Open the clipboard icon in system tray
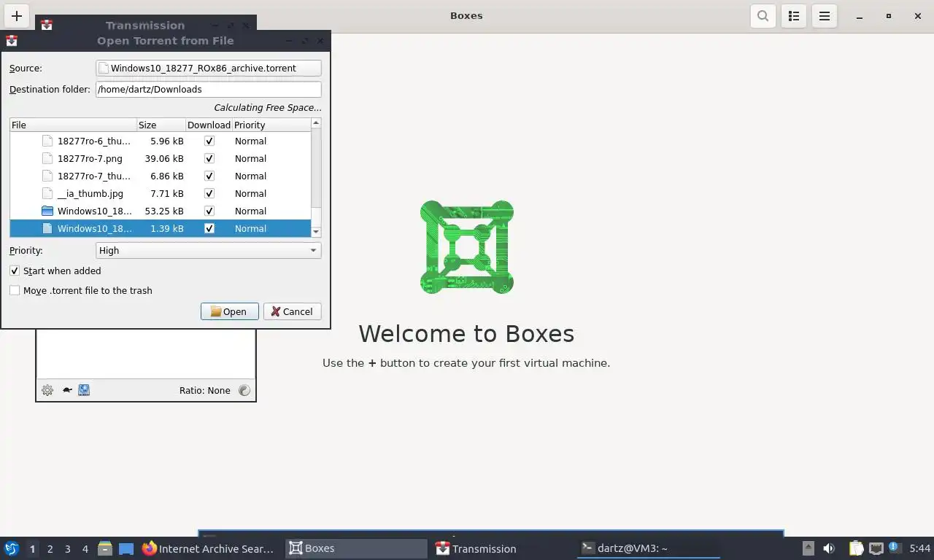The image size is (934, 560). [x=857, y=548]
